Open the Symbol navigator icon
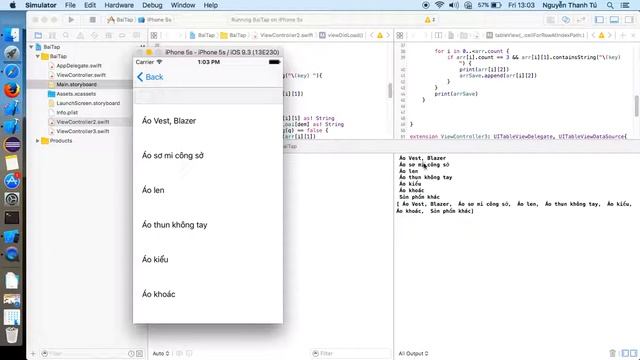 [52, 35]
